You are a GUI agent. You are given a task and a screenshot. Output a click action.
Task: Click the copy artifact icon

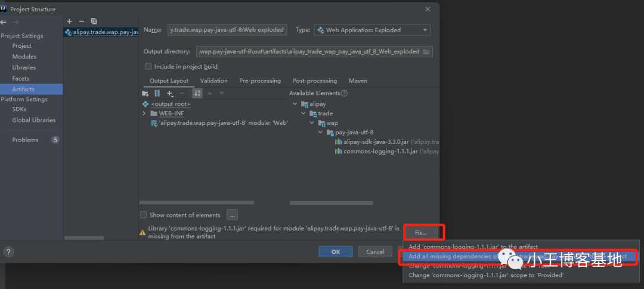[94, 21]
